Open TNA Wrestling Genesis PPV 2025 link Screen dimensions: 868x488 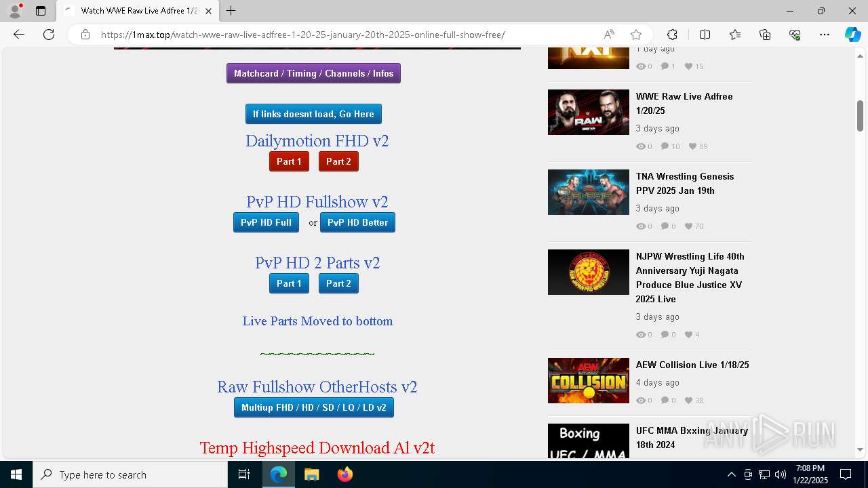[685, 183]
